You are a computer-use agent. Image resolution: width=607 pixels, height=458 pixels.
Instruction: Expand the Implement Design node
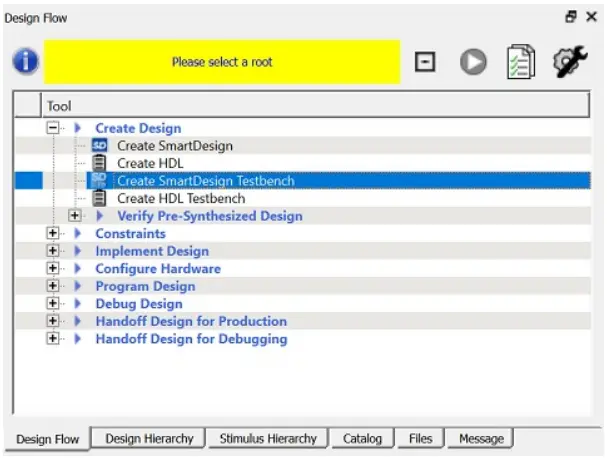pyautogui.click(x=53, y=251)
